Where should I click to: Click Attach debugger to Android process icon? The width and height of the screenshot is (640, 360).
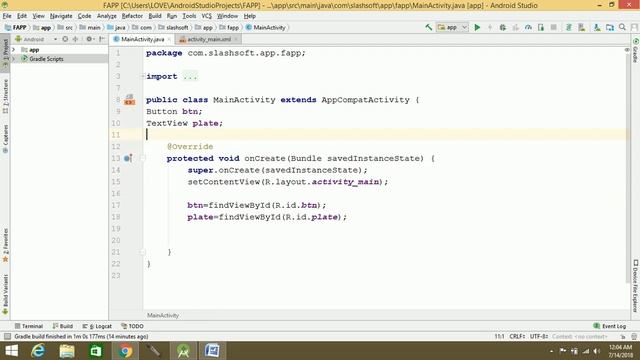click(541, 27)
